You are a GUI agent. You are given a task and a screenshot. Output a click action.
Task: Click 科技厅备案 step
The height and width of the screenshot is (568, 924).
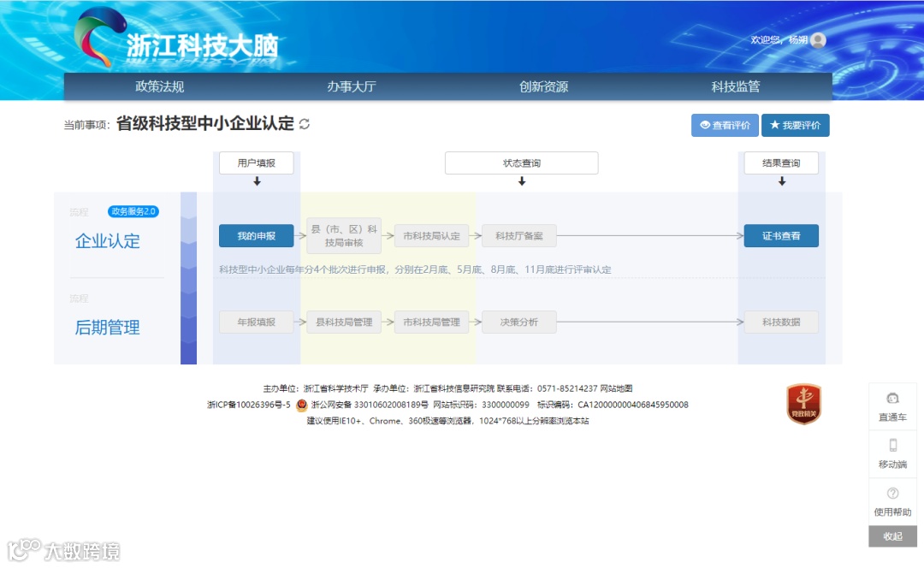tap(519, 236)
